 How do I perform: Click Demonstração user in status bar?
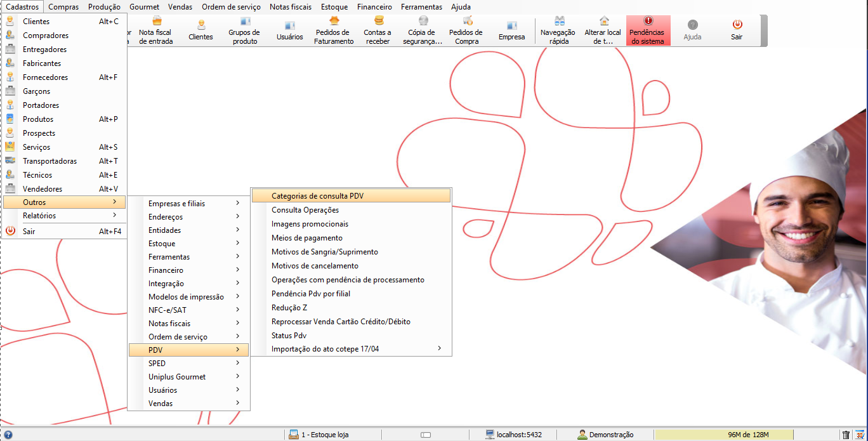pyautogui.click(x=605, y=435)
